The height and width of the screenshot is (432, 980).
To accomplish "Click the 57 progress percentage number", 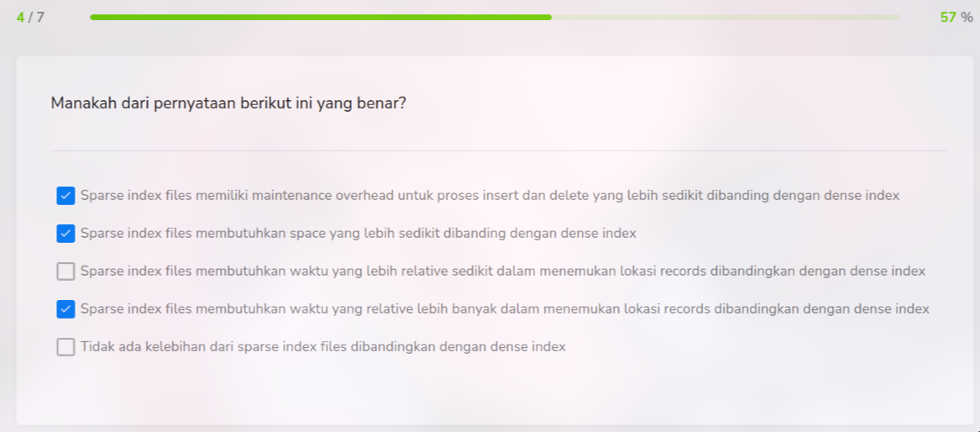I will point(948,18).
